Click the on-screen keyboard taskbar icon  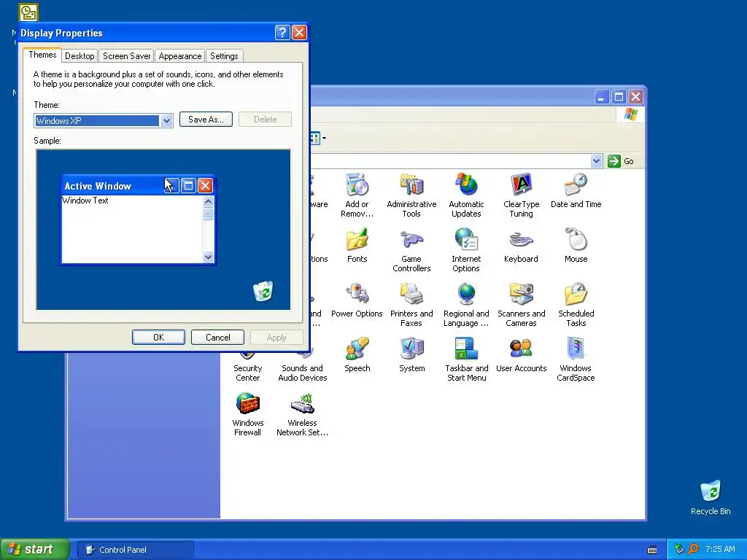(653, 550)
